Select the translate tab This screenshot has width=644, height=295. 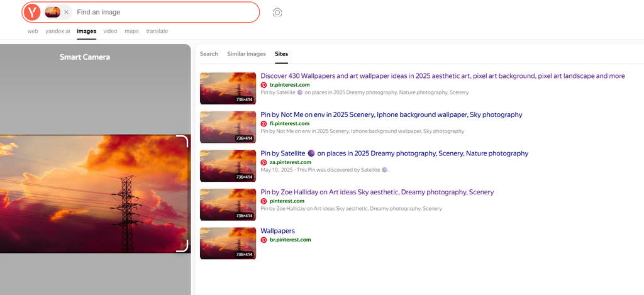pyautogui.click(x=157, y=31)
